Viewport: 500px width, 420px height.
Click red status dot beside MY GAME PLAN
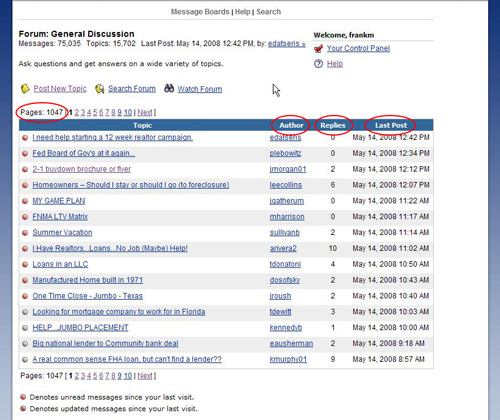[25, 201]
